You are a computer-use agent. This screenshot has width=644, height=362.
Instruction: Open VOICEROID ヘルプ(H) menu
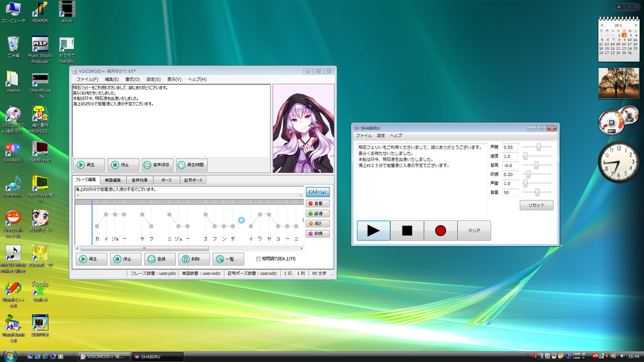point(197,79)
